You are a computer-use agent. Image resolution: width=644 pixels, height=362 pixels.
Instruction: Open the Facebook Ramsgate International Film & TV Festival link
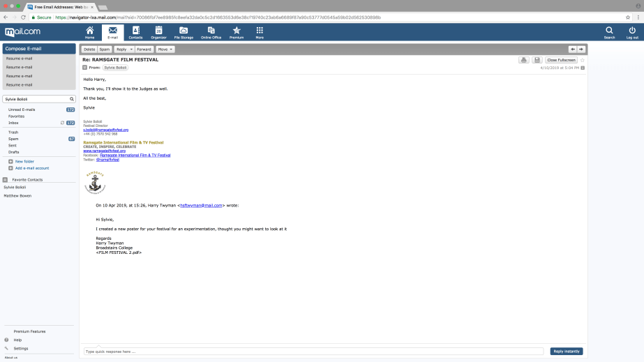[135, 155]
